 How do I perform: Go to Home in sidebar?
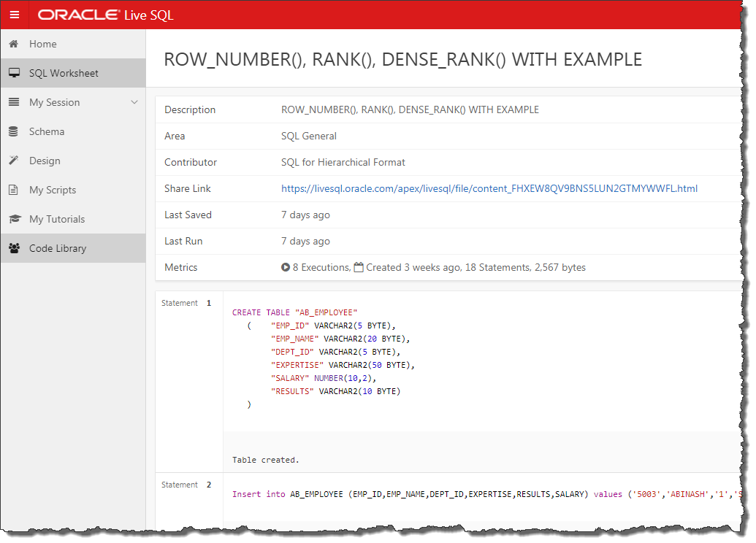point(73,44)
